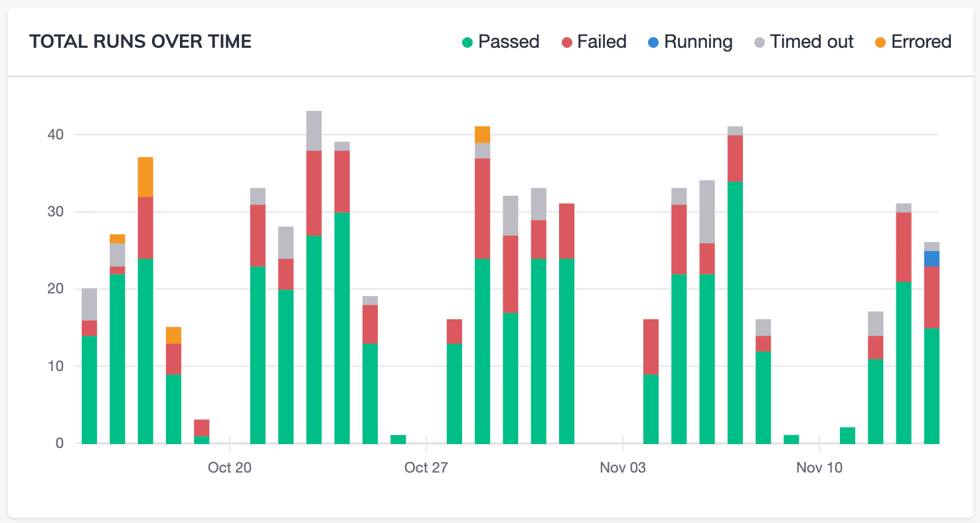Click the Nov 03 axis label
The height and width of the screenshot is (523, 980).
(623, 467)
